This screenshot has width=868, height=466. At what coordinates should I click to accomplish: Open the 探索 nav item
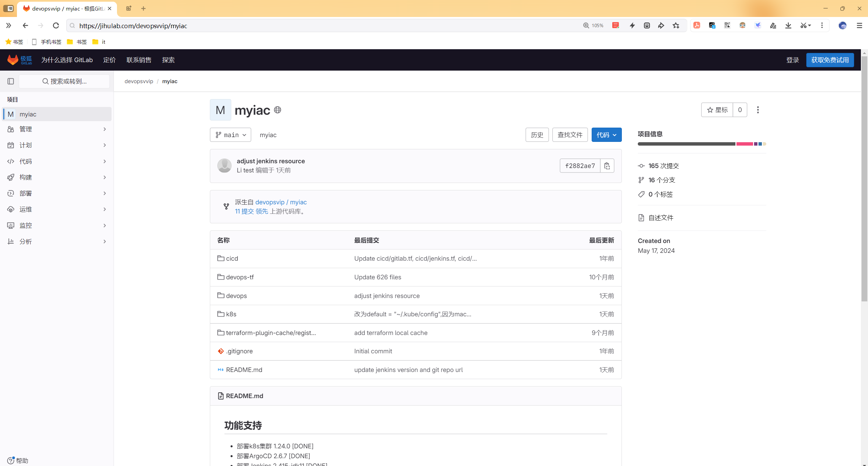pos(168,60)
